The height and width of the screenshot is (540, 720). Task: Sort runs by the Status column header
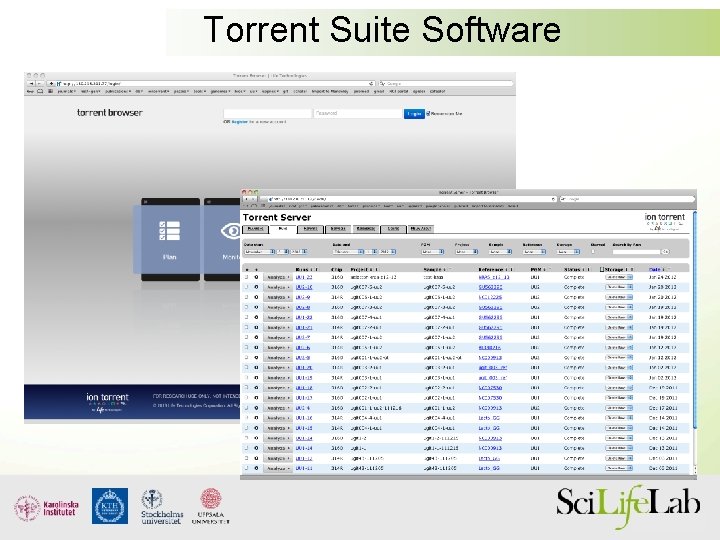[572, 269]
